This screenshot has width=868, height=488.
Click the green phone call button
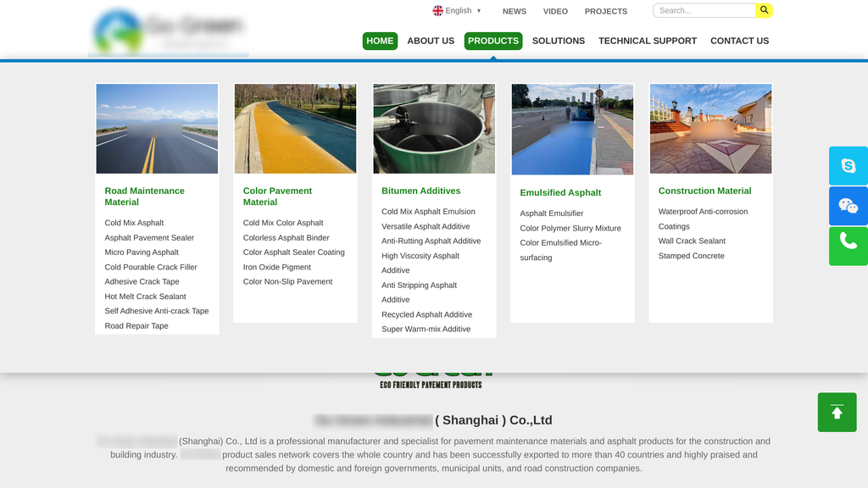[848, 247]
